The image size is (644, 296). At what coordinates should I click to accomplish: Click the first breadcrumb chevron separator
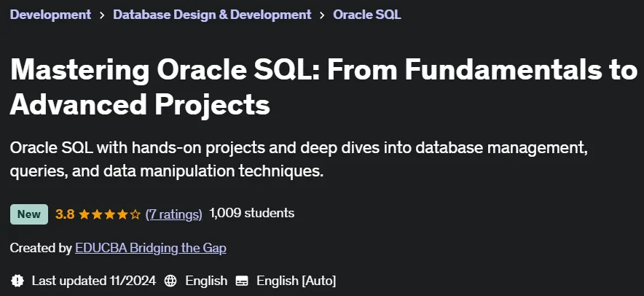coord(102,15)
